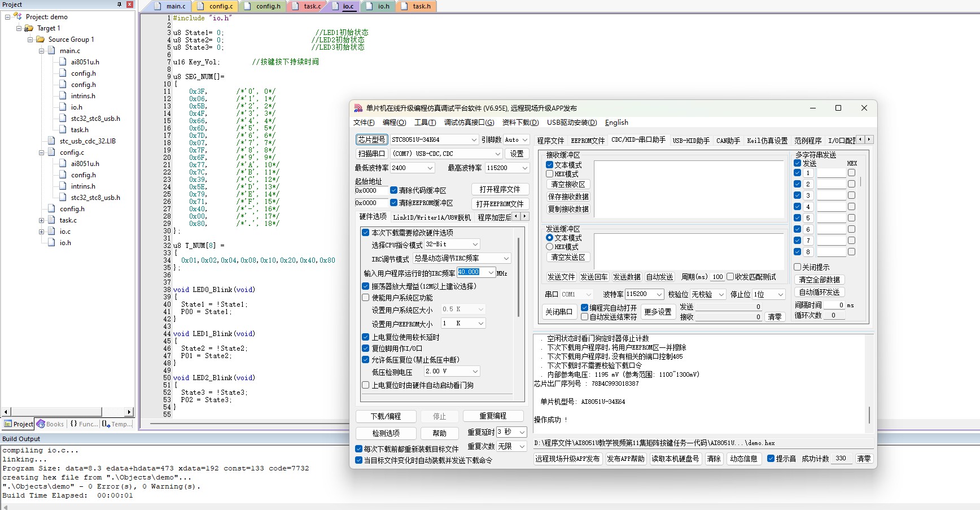Image resolution: width=980 pixels, height=510 pixels.
Task: Enable HEX模式 checkbox in receive buffer
Action: 549,174
